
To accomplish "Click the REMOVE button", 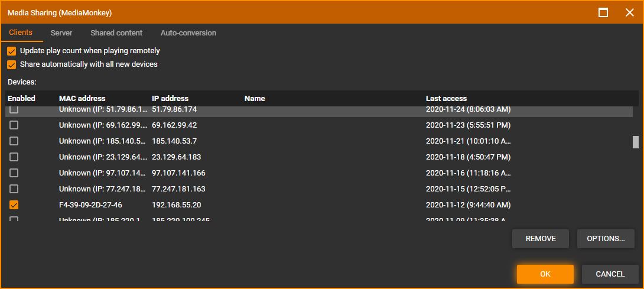I will click(541, 239).
